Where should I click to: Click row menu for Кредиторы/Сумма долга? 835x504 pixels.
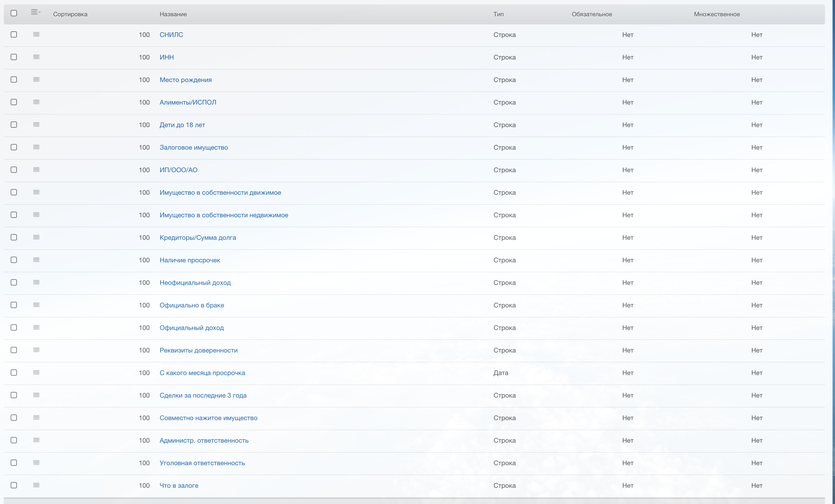pos(36,237)
